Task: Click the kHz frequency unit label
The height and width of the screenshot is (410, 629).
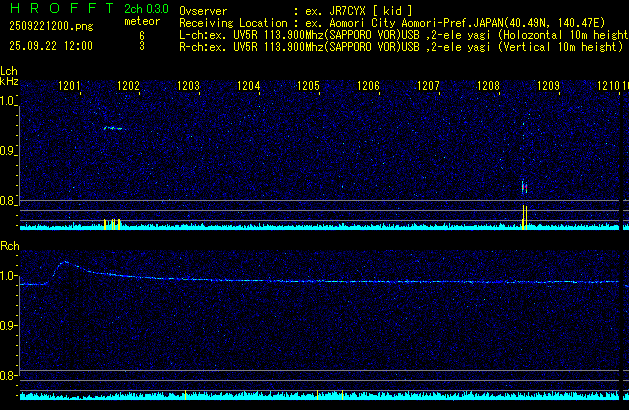Action: point(9,80)
